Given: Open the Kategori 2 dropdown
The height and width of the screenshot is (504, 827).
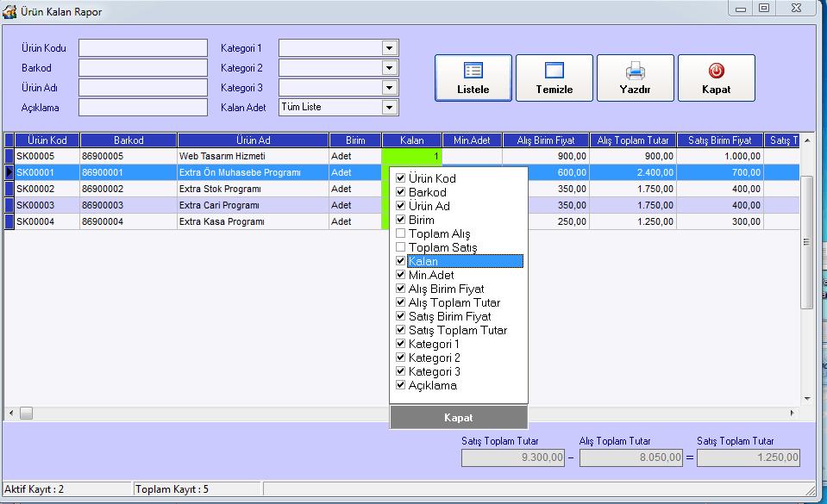Looking at the screenshot, I should pos(389,68).
